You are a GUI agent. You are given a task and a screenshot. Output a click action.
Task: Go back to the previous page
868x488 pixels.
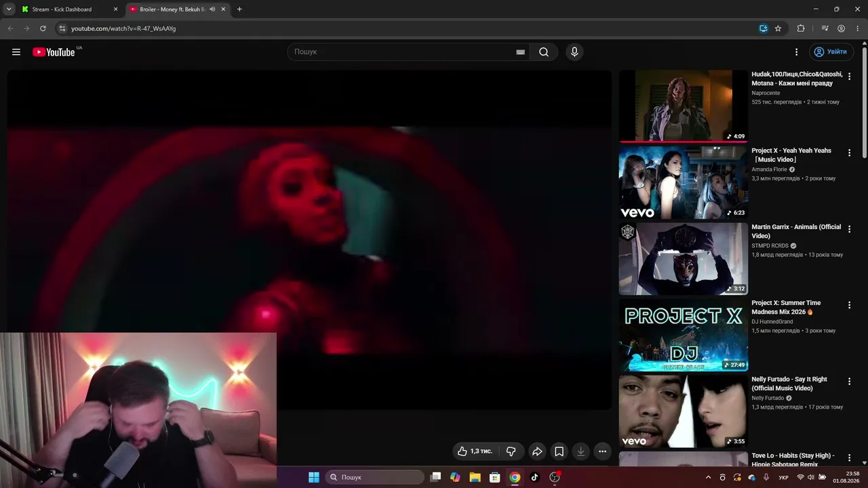click(10, 28)
